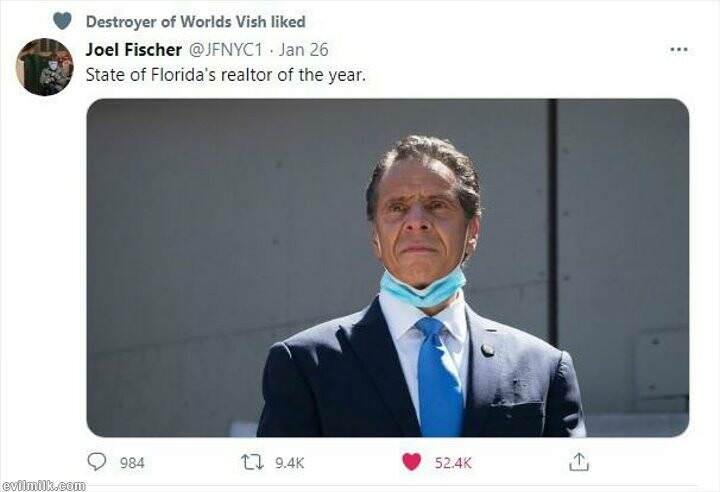Image resolution: width=720 pixels, height=492 pixels.
Task: Click the Joel Fischer display name
Action: tap(134, 49)
